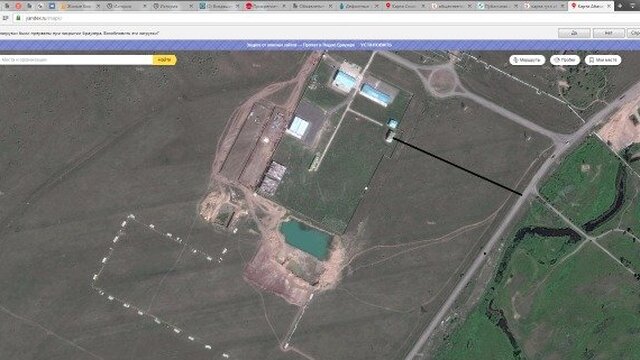Viewport: 640px width, 360px height.
Task: Click the bookmark icon in Мои места button
Action: (591, 60)
